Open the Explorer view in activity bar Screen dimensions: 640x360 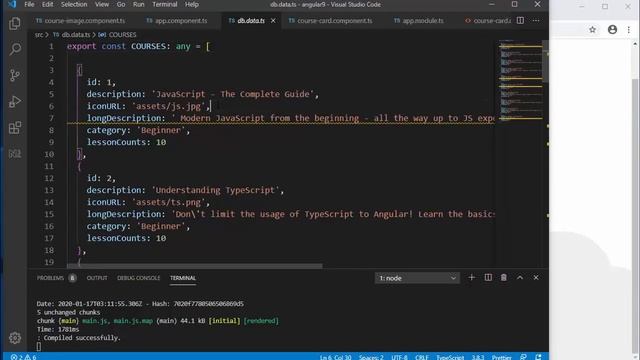15,23
